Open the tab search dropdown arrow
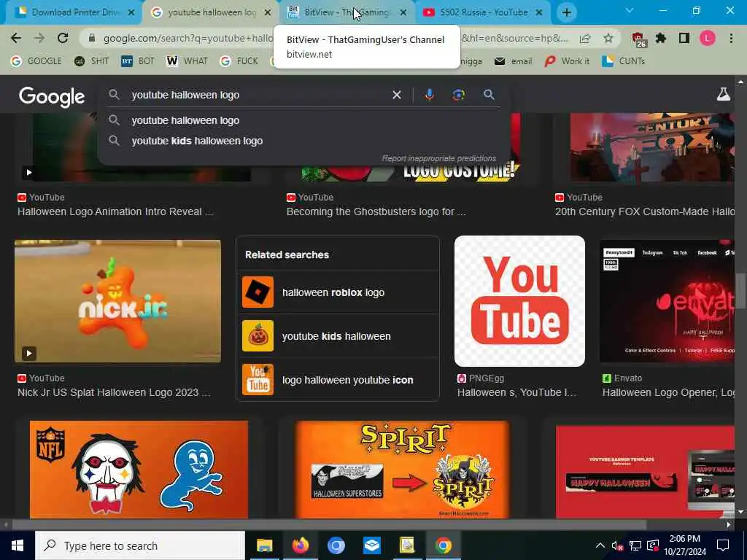Screen dimensions: 747x560 pyautogui.click(x=630, y=10)
